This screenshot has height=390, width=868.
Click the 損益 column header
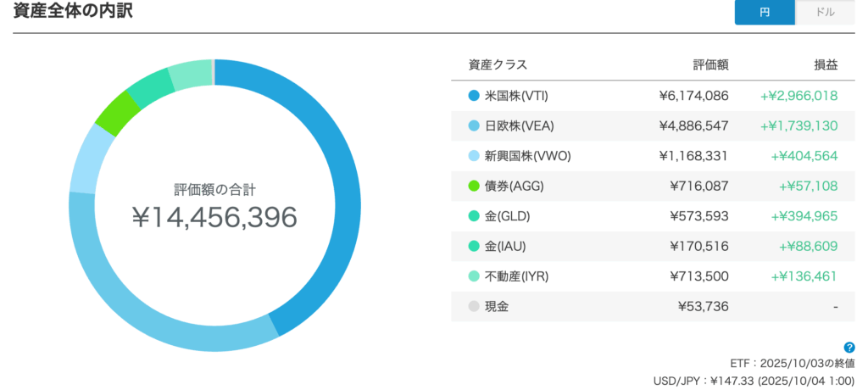click(824, 65)
